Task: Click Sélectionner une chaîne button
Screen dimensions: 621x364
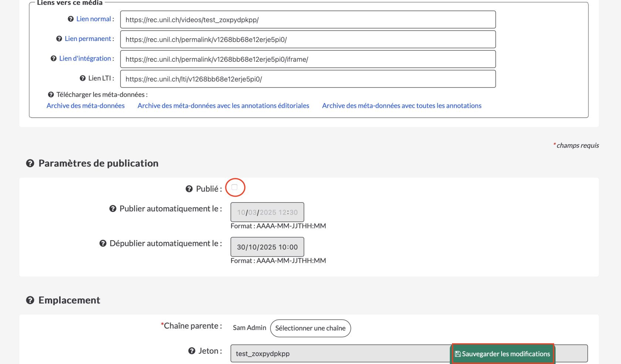Action: [310, 328]
